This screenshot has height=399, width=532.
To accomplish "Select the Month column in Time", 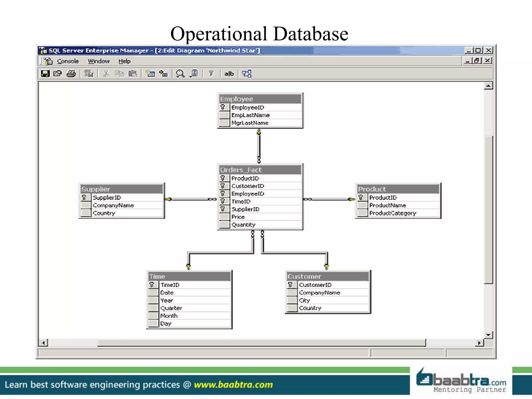I will click(x=189, y=316).
